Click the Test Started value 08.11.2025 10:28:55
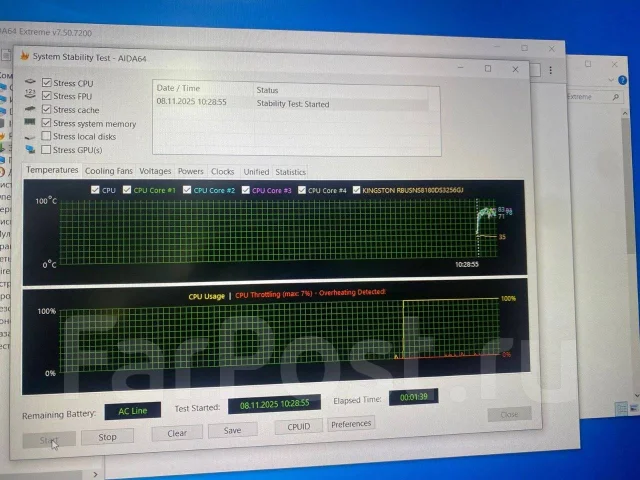The width and height of the screenshot is (640, 480). click(x=274, y=404)
